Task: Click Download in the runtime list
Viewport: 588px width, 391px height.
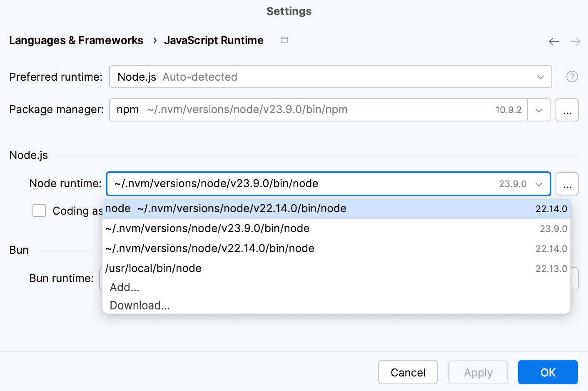Action: (140, 305)
